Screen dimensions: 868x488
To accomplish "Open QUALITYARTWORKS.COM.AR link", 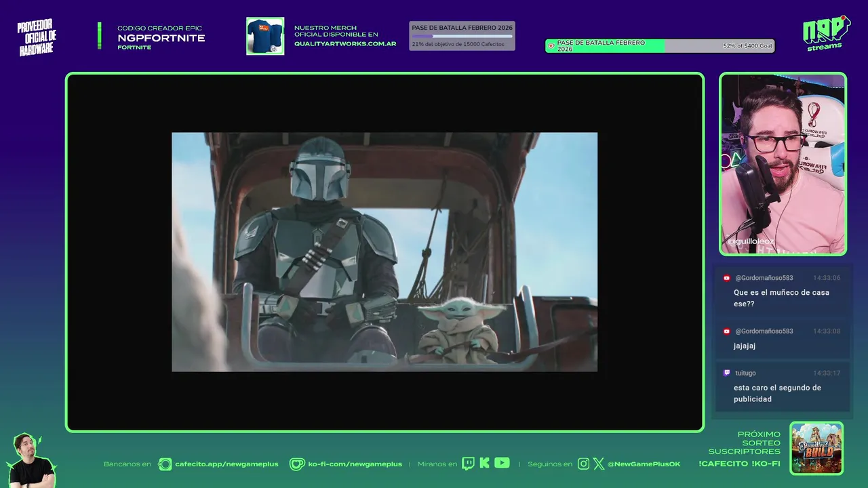I will (x=345, y=43).
